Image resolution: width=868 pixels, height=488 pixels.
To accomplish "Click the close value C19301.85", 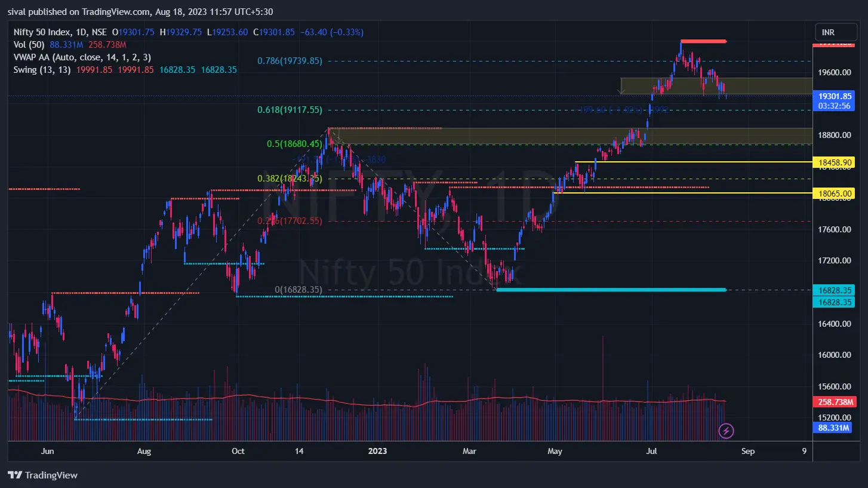I will coord(274,32).
